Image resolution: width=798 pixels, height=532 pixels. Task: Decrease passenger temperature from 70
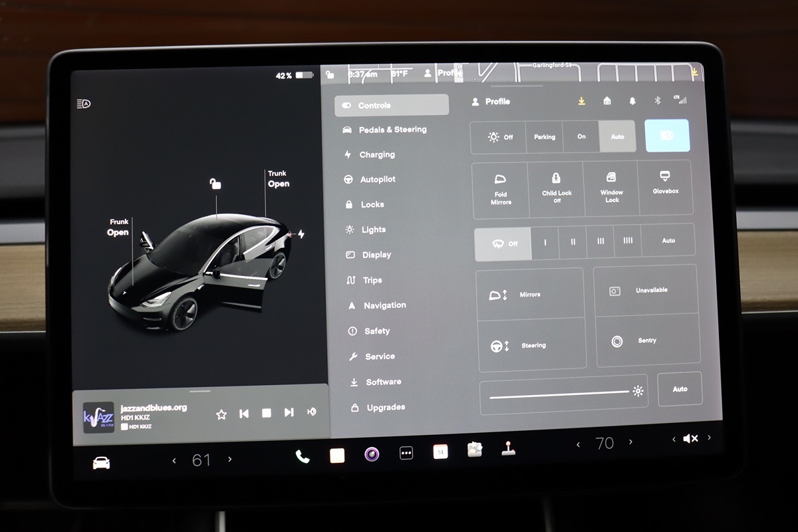(578, 444)
